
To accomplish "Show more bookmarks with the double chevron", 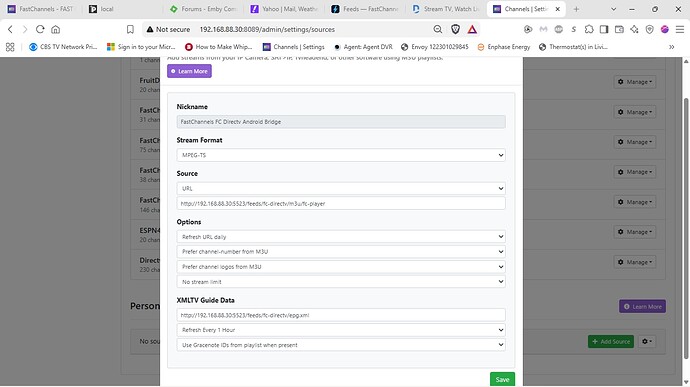I will tap(672, 47).
